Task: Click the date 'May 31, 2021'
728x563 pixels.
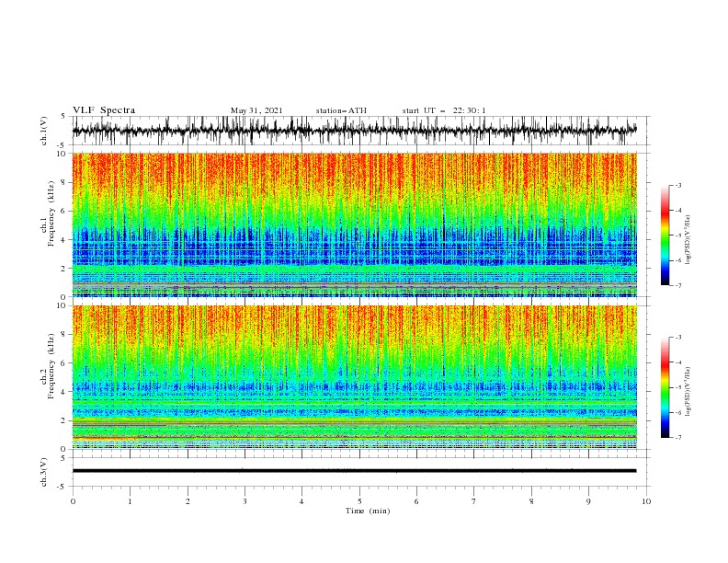Action: click(x=256, y=110)
